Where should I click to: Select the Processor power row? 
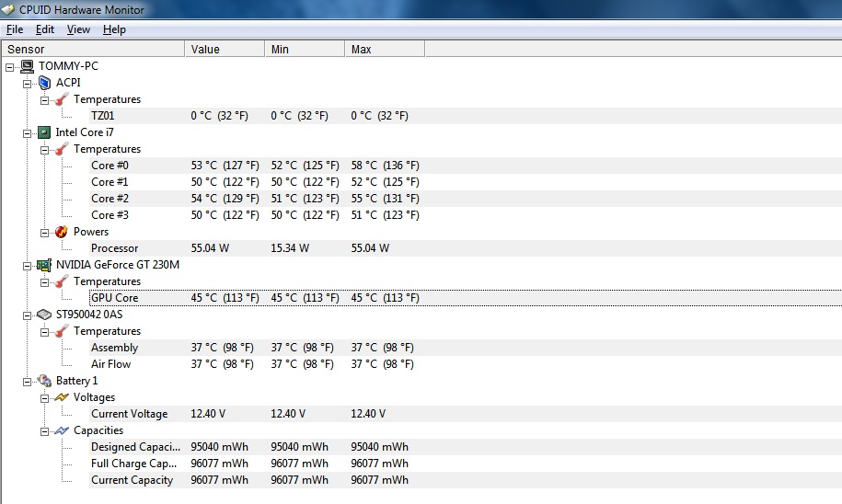(x=465, y=248)
